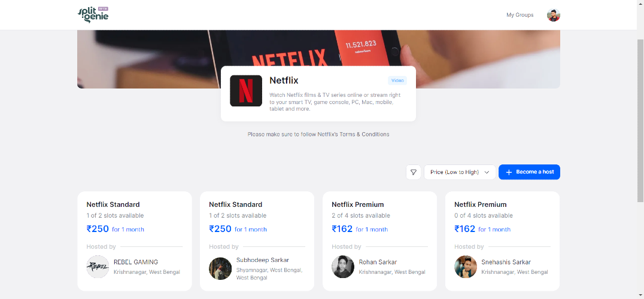Open the user profile avatar menu

pyautogui.click(x=553, y=15)
